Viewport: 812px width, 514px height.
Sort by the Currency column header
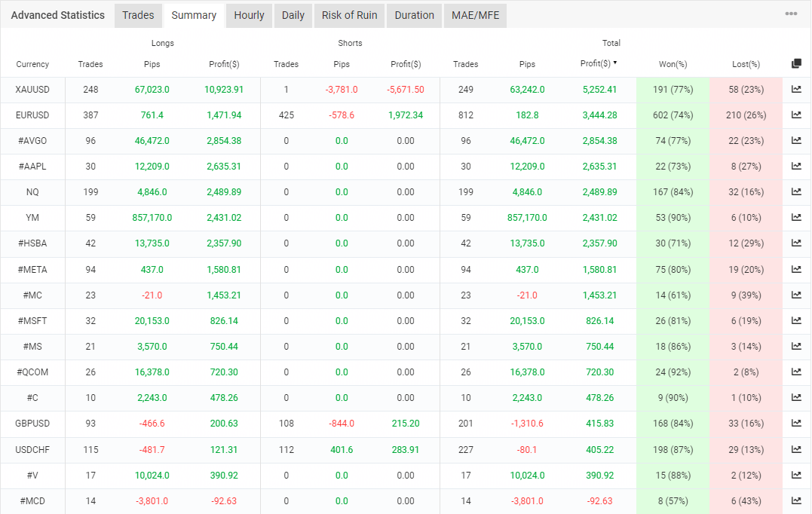32,64
